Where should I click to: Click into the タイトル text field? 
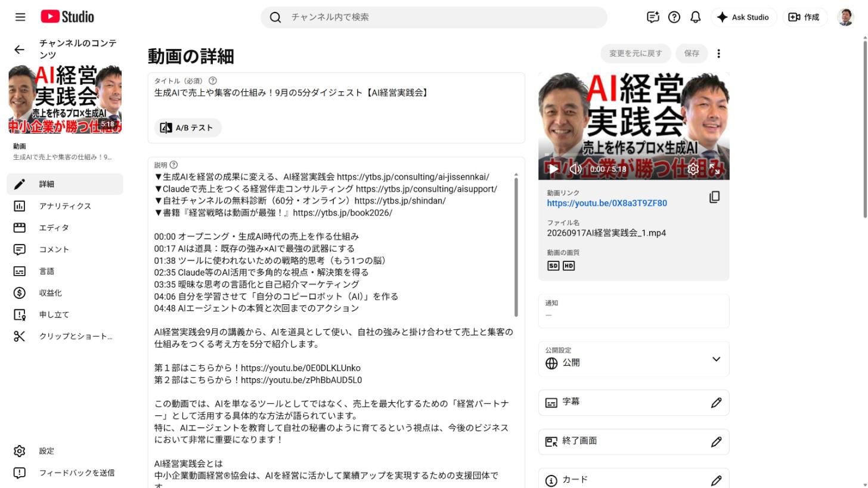point(336,93)
